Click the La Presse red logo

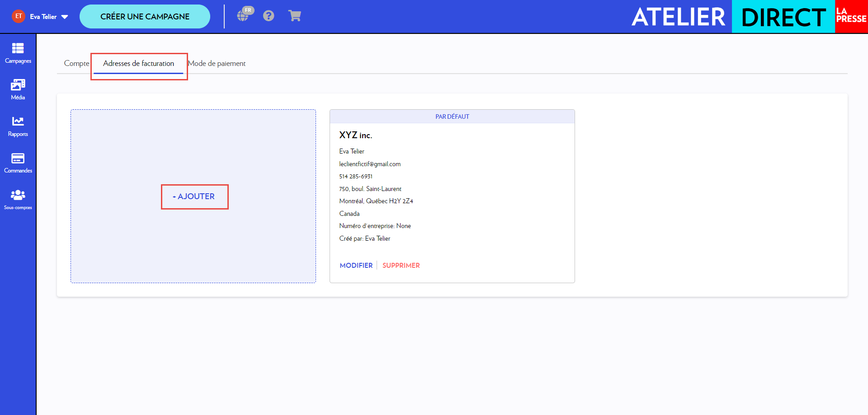(851, 16)
